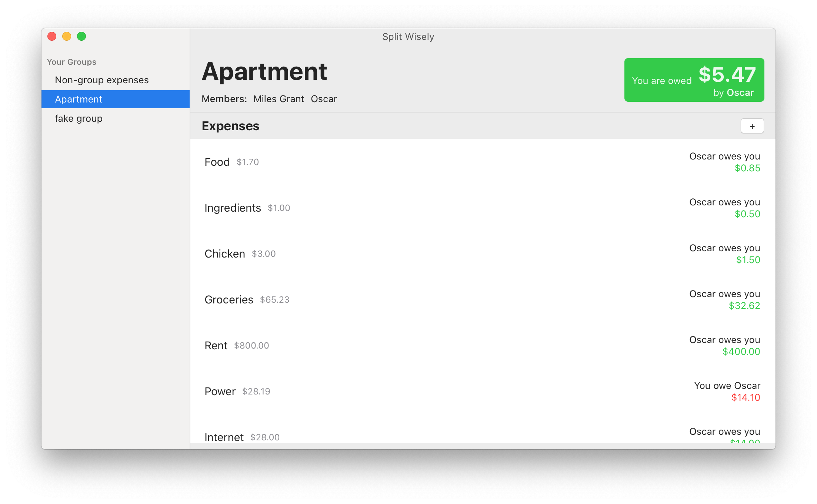Select the Chicken expense

[x=225, y=254]
